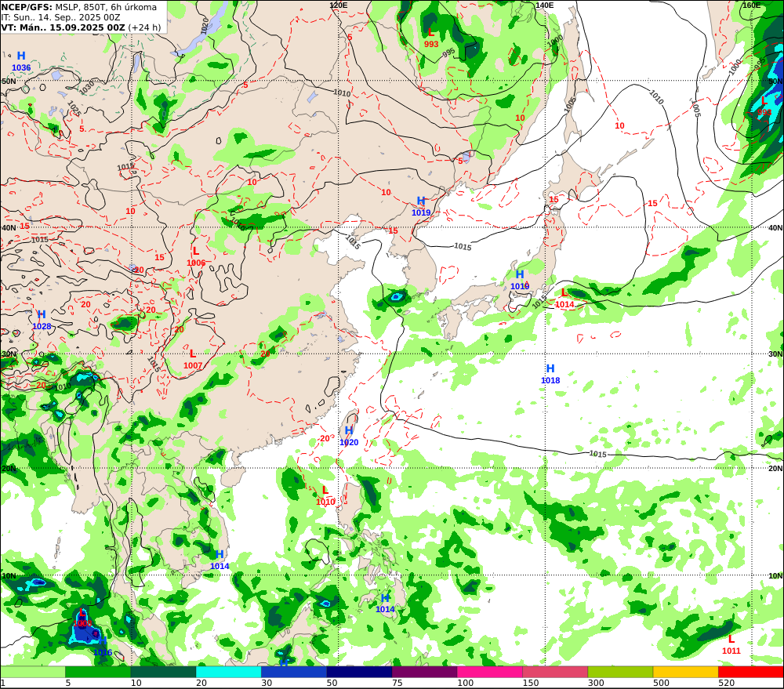Pick the purple 75–100 mm legend swatch
Image resolution: width=784 pixels, height=689 pixels.
pyautogui.click(x=424, y=672)
